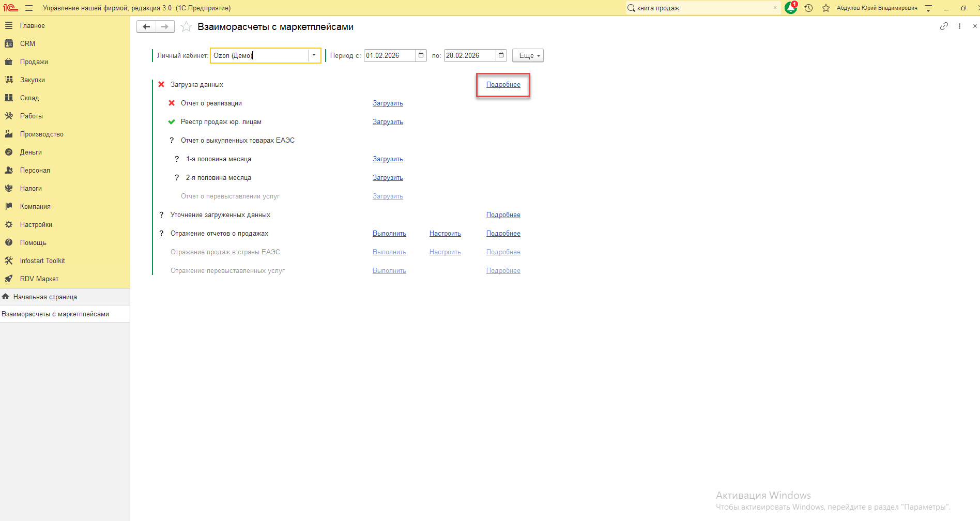Click the notifications bell icon
The width and height of the screenshot is (980, 521).
[x=790, y=8]
